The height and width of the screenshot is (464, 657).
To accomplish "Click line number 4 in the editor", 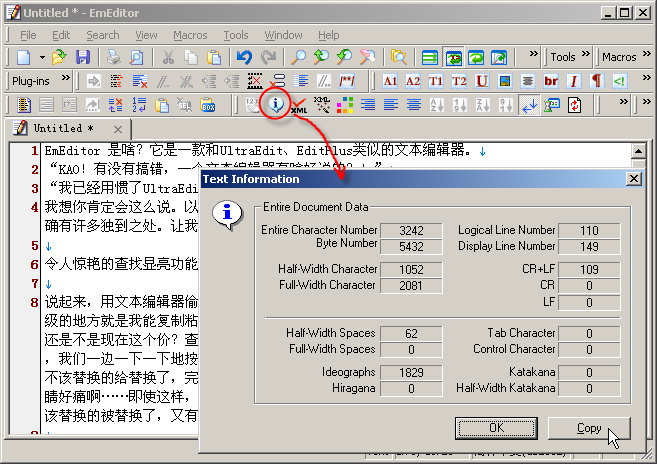I will (35, 207).
